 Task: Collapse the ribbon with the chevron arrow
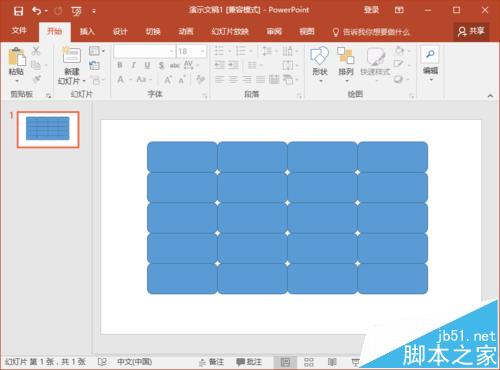(x=490, y=96)
